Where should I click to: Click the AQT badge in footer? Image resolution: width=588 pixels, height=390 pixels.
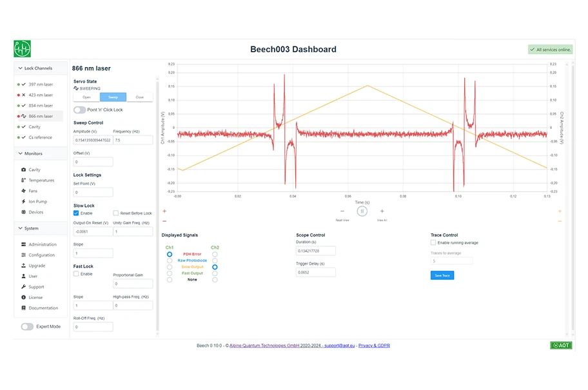(x=560, y=346)
